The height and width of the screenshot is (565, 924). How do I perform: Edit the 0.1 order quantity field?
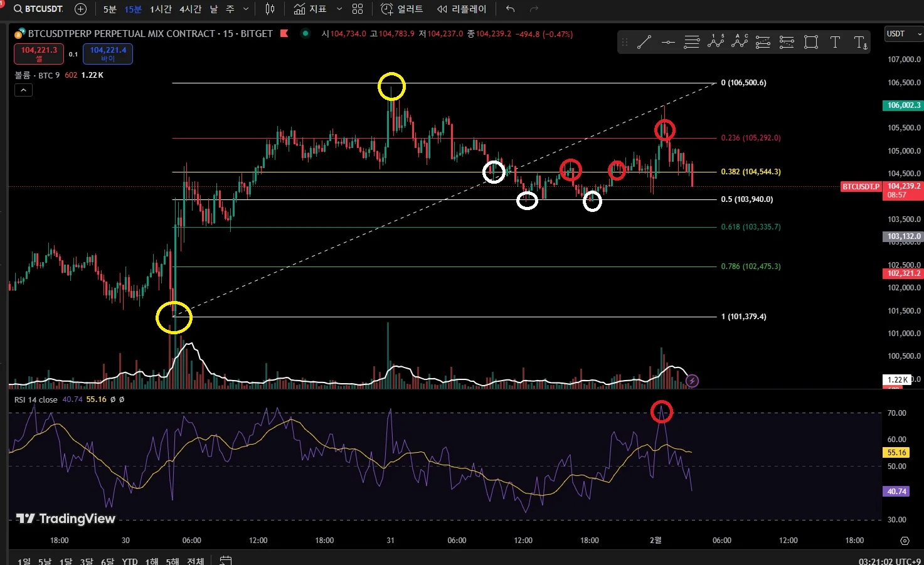coord(73,54)
